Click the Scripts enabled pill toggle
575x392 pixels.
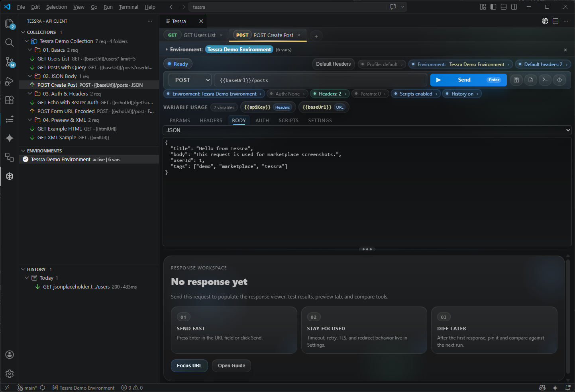[416, 94]
